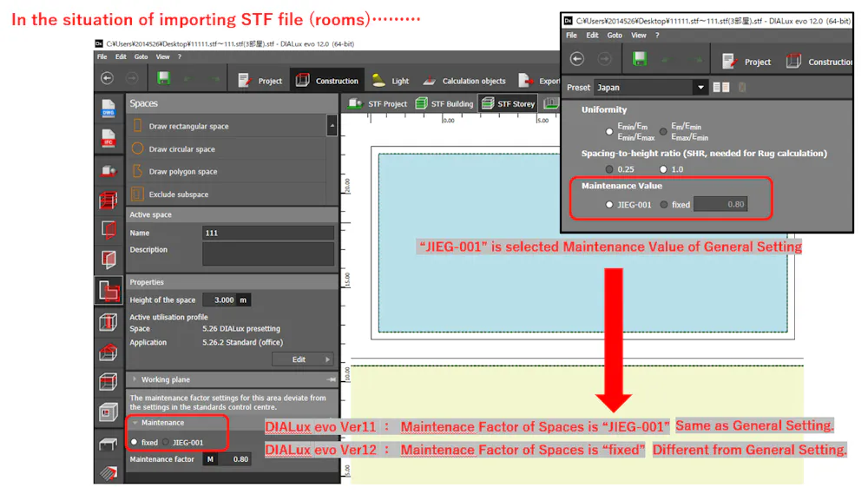This screenshot has height=494, width=868.
Task: Select building openings tool with wall aperture icon
Action: [108, 229]
